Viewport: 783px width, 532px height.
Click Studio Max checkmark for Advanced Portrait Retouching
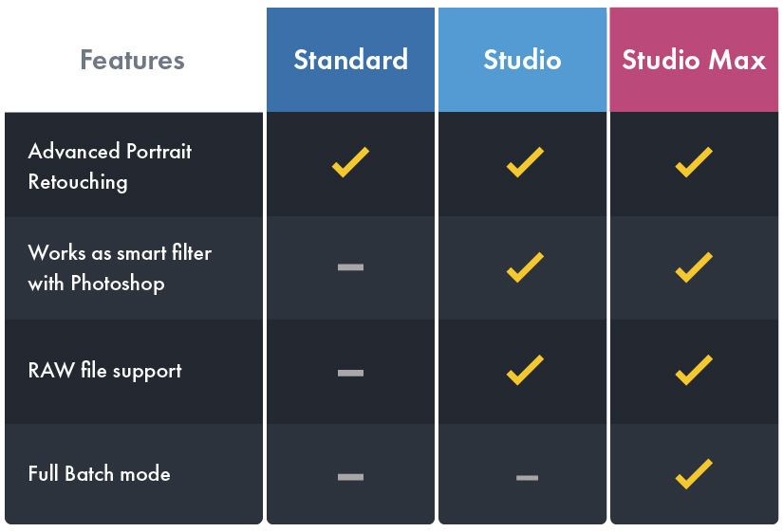click(x=694, y=162)
